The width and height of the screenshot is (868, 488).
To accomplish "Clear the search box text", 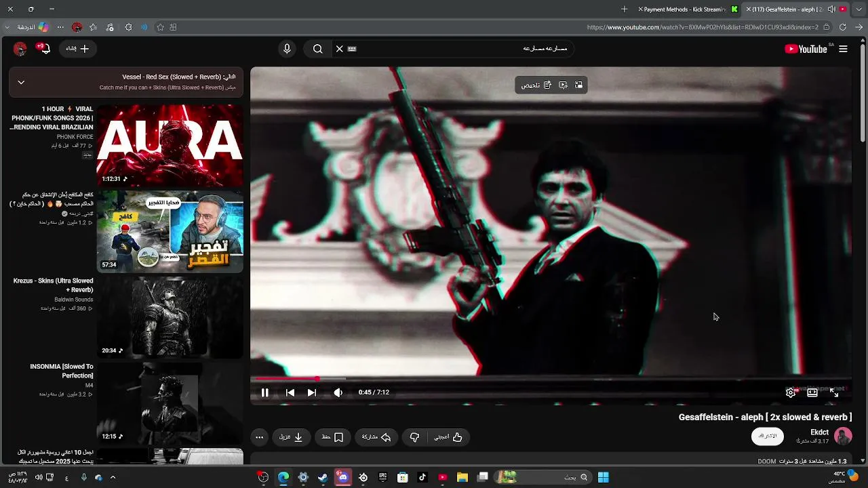I will coord(340,49).
